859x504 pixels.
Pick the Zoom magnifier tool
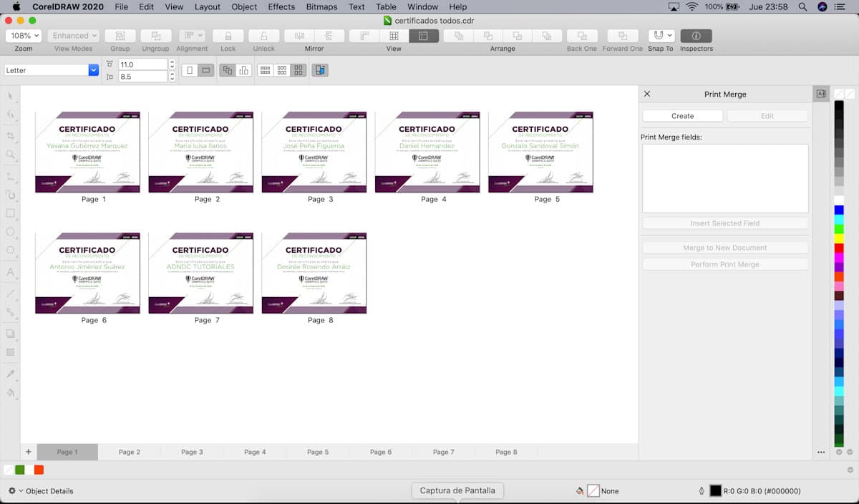point(11,155)
